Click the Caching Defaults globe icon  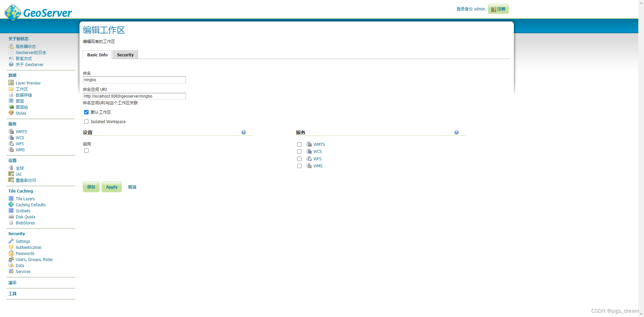(x=11, y=205)
